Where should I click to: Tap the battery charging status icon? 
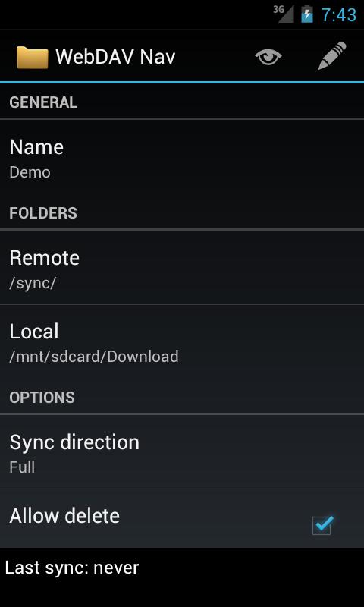(307, 14)
